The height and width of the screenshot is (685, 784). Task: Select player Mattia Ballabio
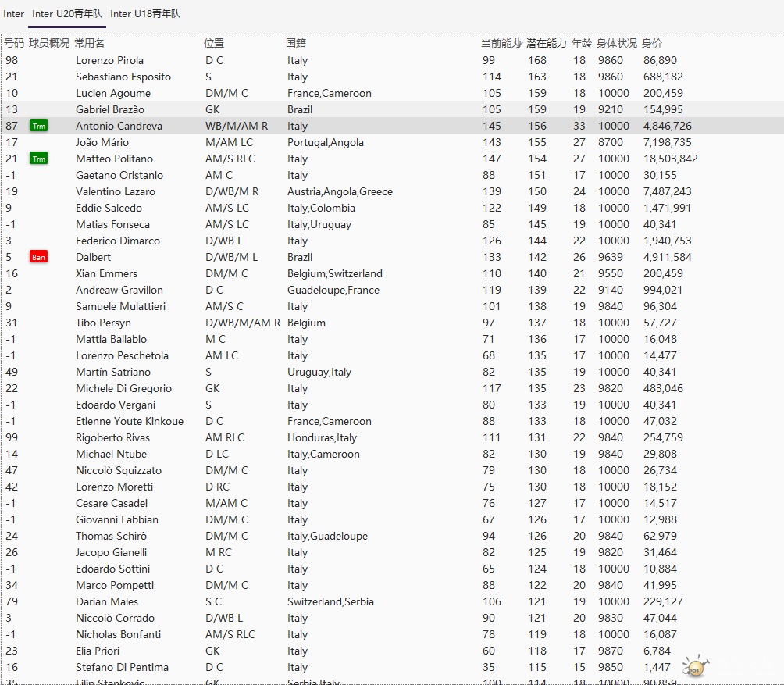(x=111, y=340)
